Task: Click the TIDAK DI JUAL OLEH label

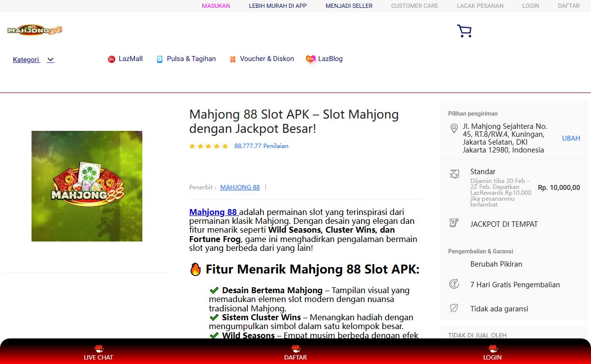Action: click(477, 335)
